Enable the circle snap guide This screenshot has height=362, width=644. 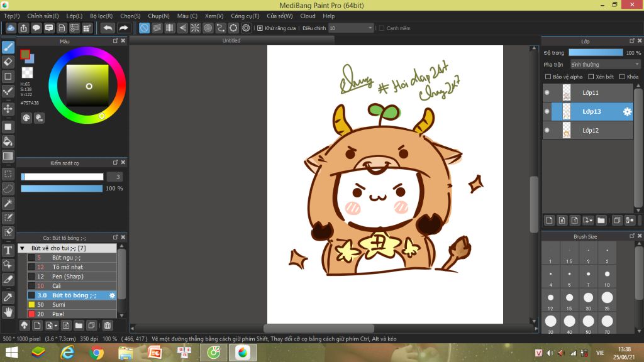[x=208, y=28]
